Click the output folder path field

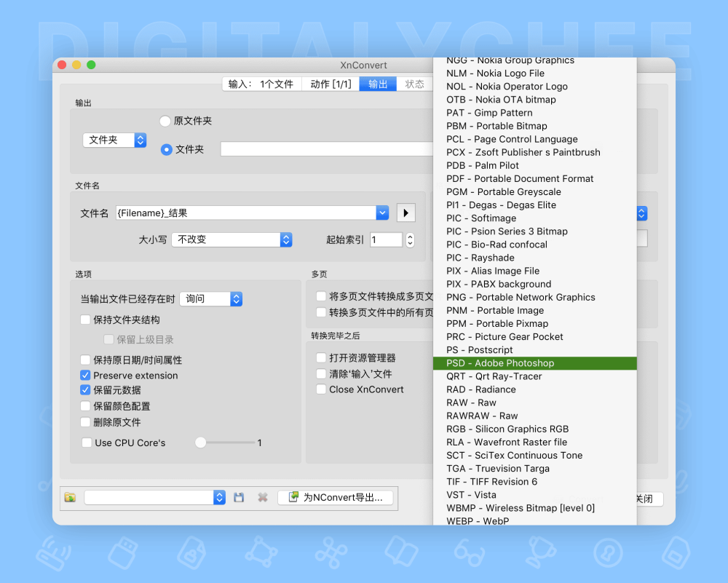click(327, 149)
